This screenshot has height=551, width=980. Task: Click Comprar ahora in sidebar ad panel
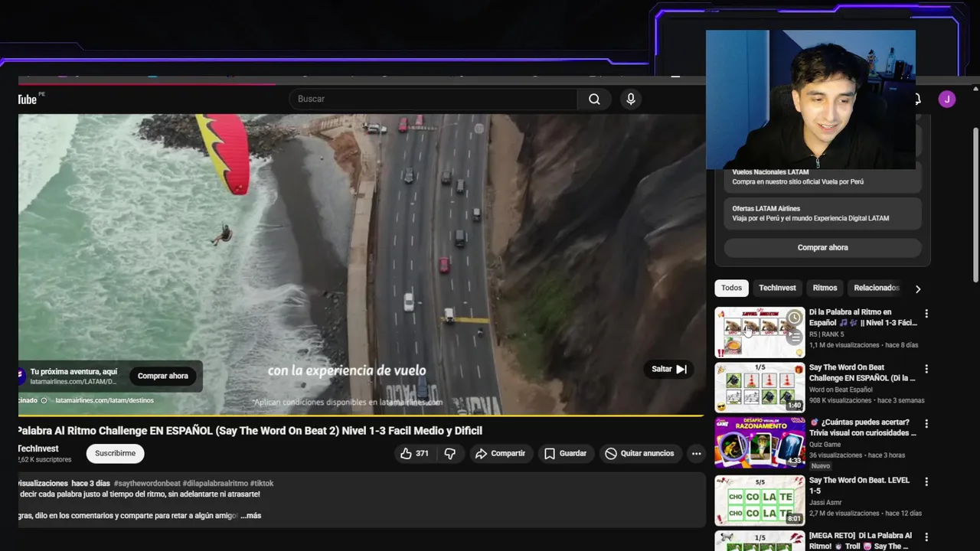pyautogui.click(x=822, y=247)
